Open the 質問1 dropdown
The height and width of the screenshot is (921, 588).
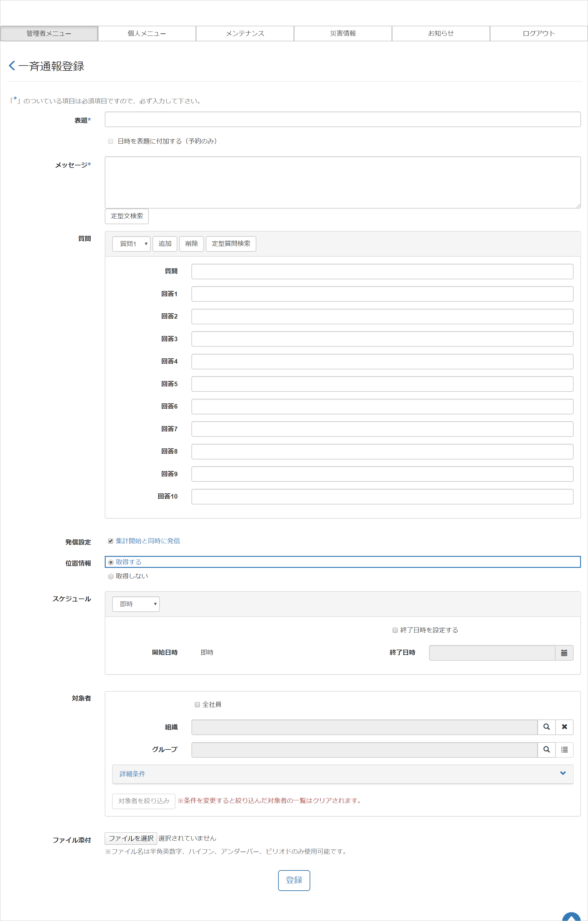click(131, 244)
